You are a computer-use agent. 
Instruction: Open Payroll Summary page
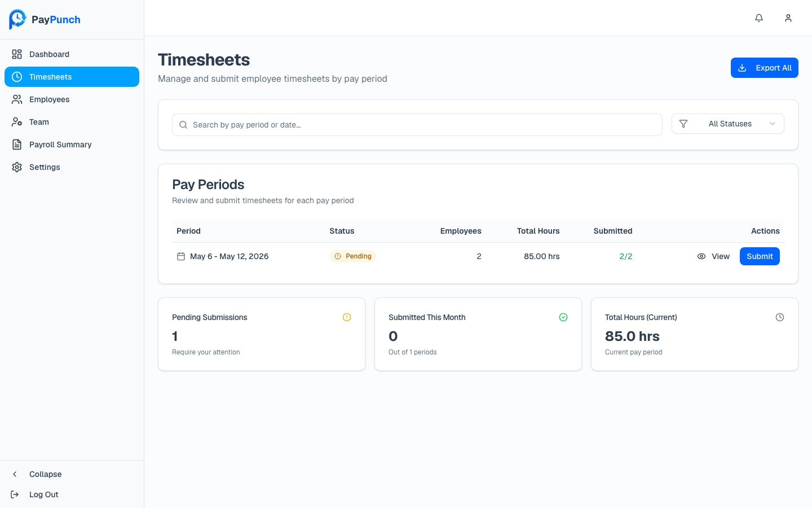coord(72,144)
